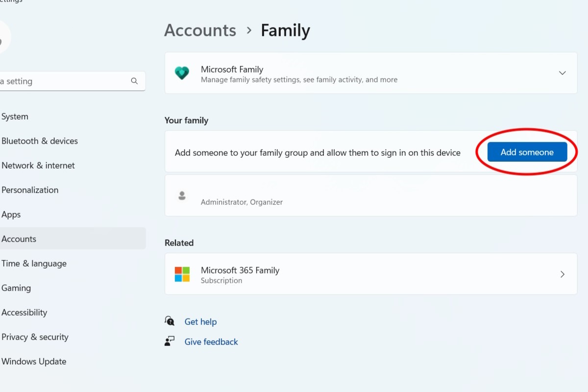Go back to Accounts breadcrumb
Image resolution: width=588 pixels, height=392 pixels.
coord(200,30)
